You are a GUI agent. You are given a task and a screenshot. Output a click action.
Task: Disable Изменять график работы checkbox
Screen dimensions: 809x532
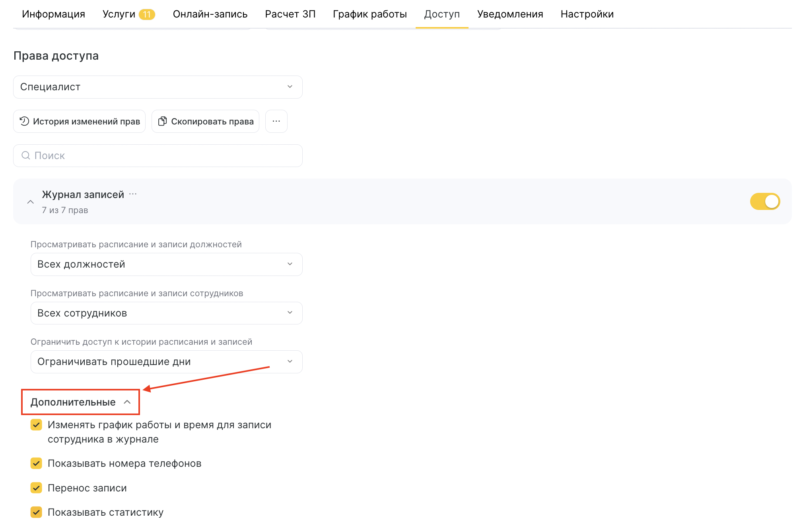tap(36, 425)
